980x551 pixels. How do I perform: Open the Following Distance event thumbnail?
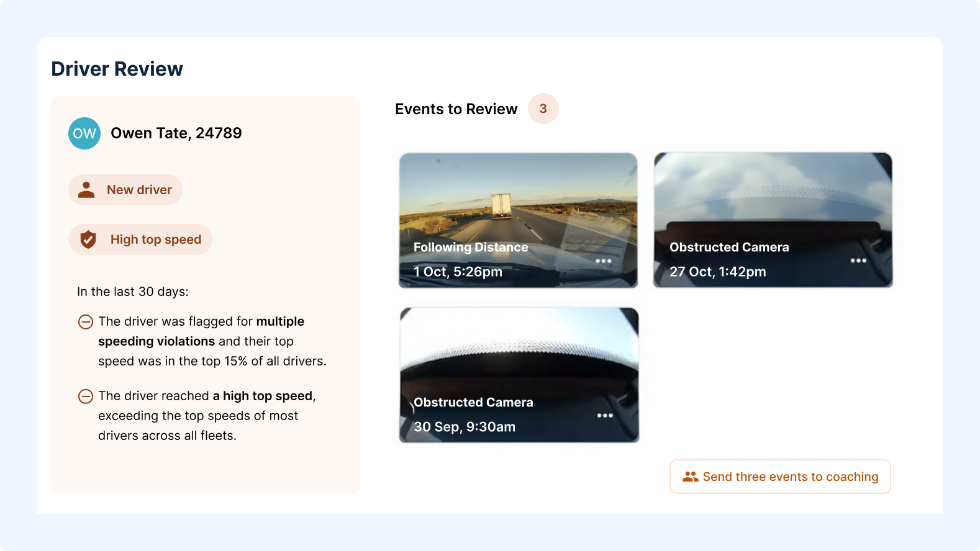pyautogui.click(x=518, y=220)
